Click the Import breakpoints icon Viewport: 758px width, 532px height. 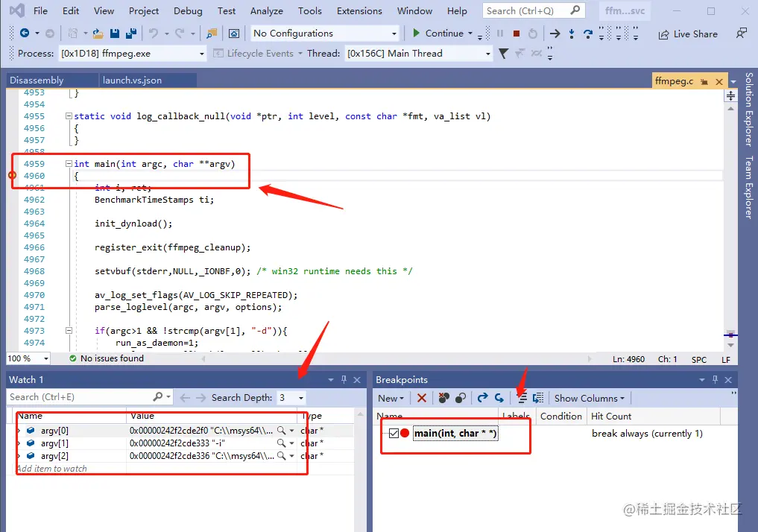point(499,398)
